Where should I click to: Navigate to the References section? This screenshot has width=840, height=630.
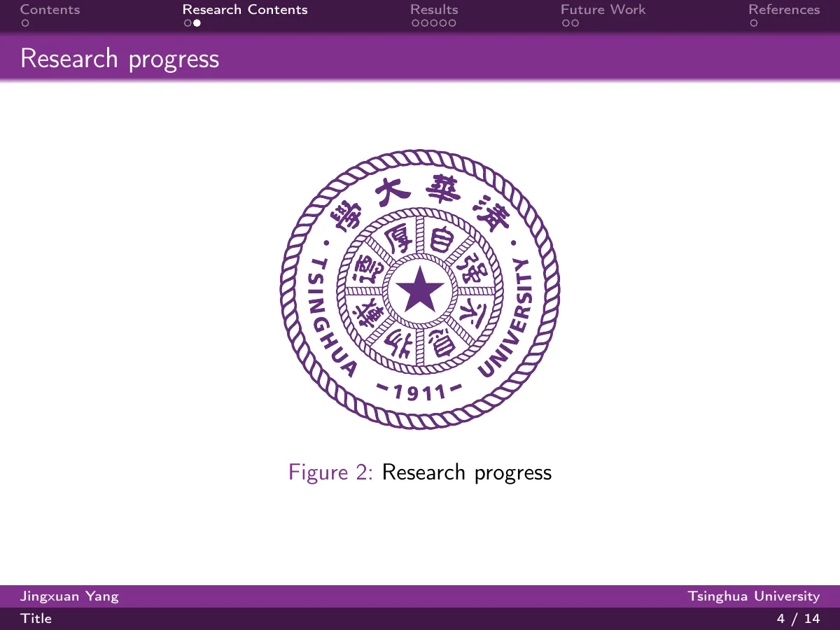tap(784, 10)
